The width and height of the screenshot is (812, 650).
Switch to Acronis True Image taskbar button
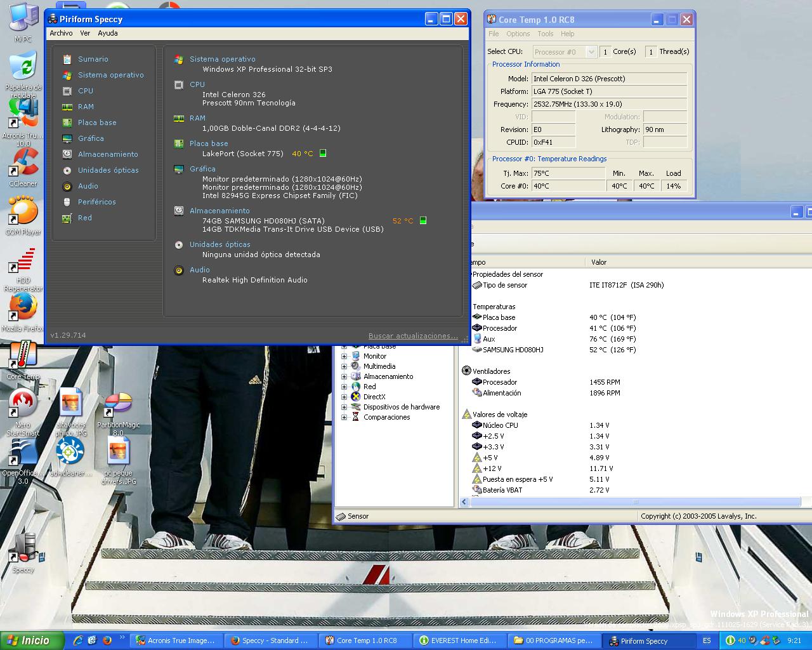pyautogui.click(x=175, y=640)
